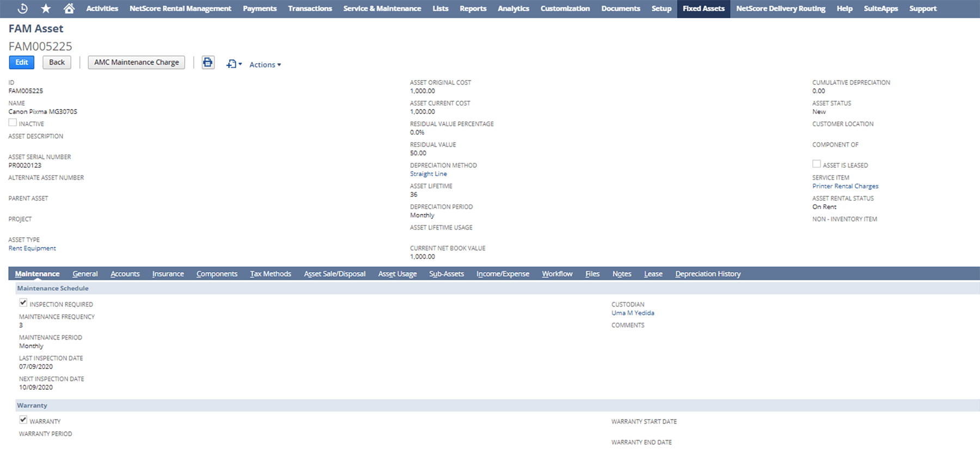Switch to the Sub-Assets subtab
The width and height of the screenshot is (980, 460).
coord(446,274)
